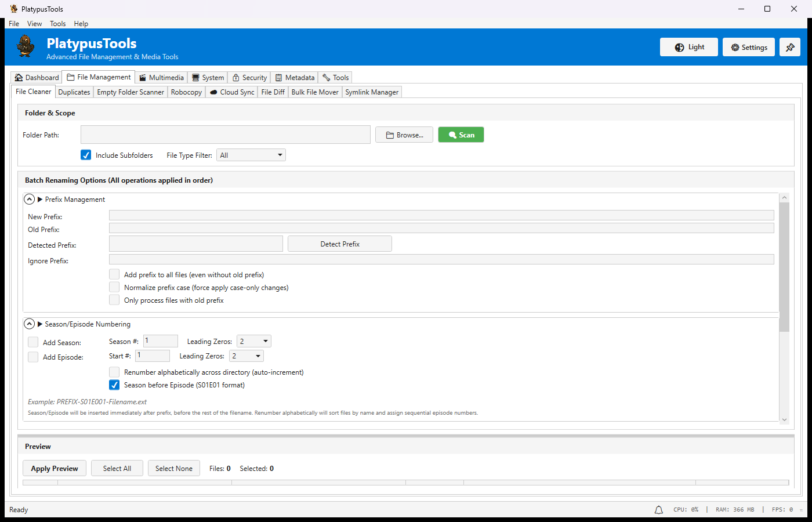Open the File Type Filter dropdown
Image resolution: width=812 pixels, height=522 pixels.
pyautogui.click(x=251, y=155)
